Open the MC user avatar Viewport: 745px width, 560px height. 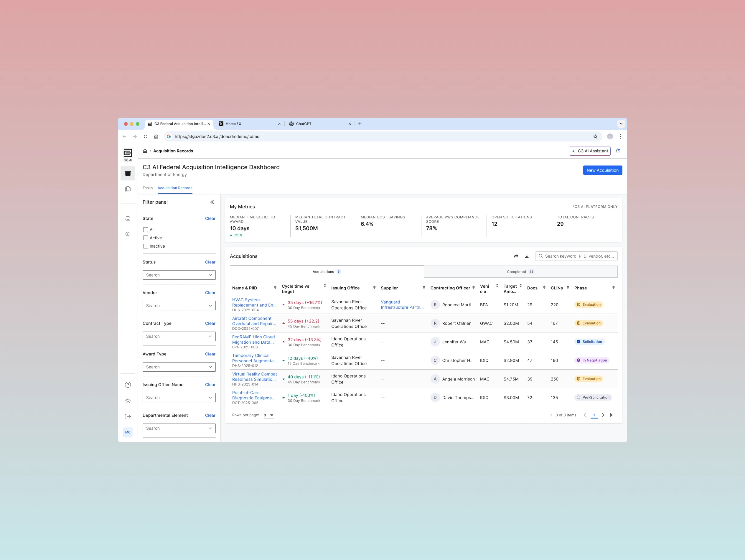pos(128,432)
